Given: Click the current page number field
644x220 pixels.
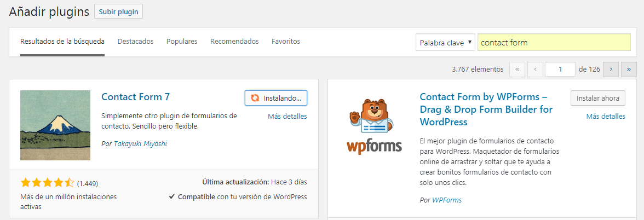Looking at the screenshot, I should [560, 70].
